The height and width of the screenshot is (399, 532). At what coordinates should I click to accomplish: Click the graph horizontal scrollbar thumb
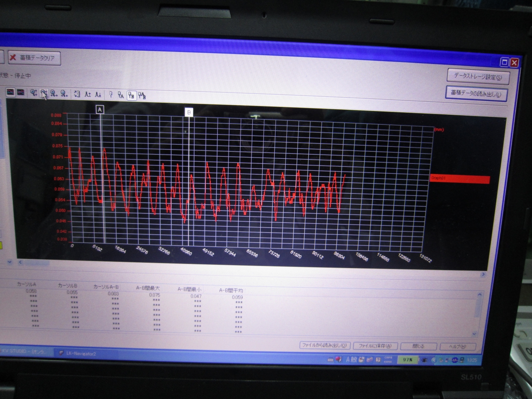coord(37,263)
